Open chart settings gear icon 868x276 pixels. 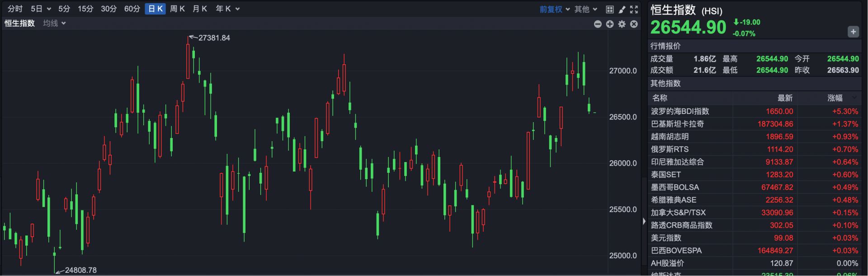(x=622, y=24)
